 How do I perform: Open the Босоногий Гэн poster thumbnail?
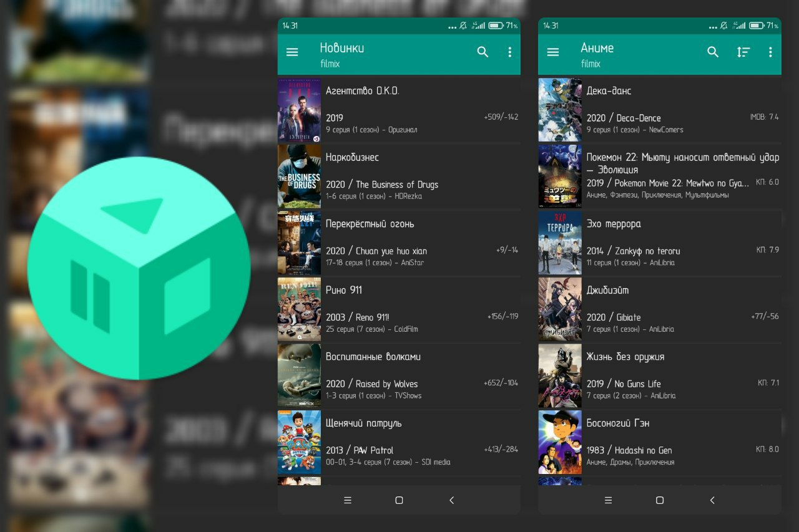click(x=560, y=442)
